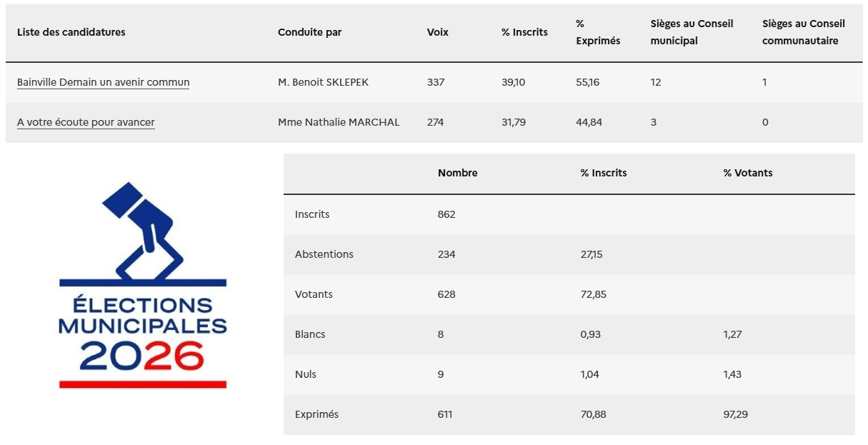Click the Voix column header

tap(437, 32)
